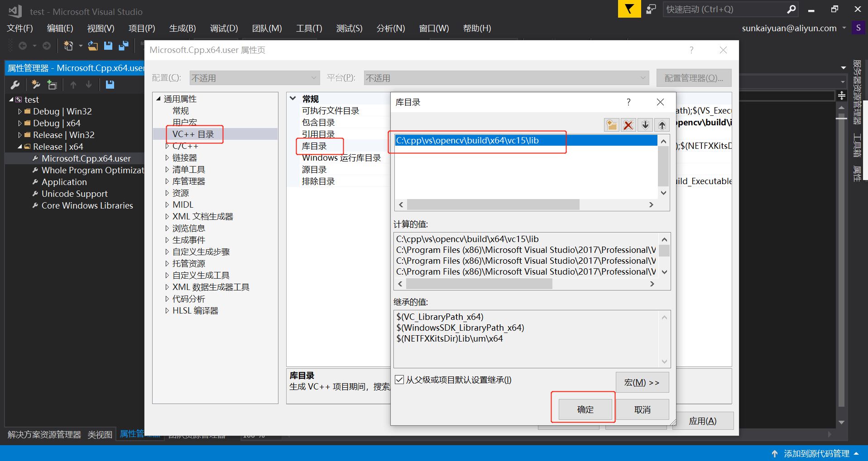Click move up arrow in Property Manager toolbar

tap(73, 85)
